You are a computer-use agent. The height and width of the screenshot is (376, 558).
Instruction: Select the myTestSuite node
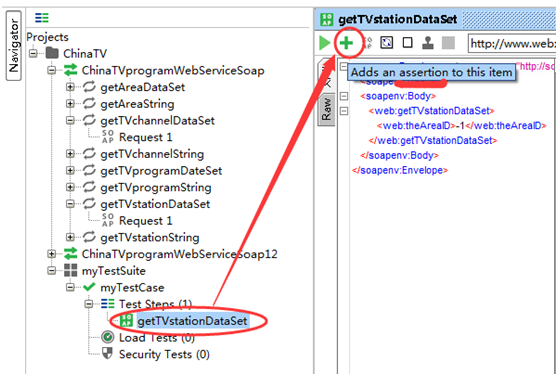pyautogui.click(x=114, y=271)
